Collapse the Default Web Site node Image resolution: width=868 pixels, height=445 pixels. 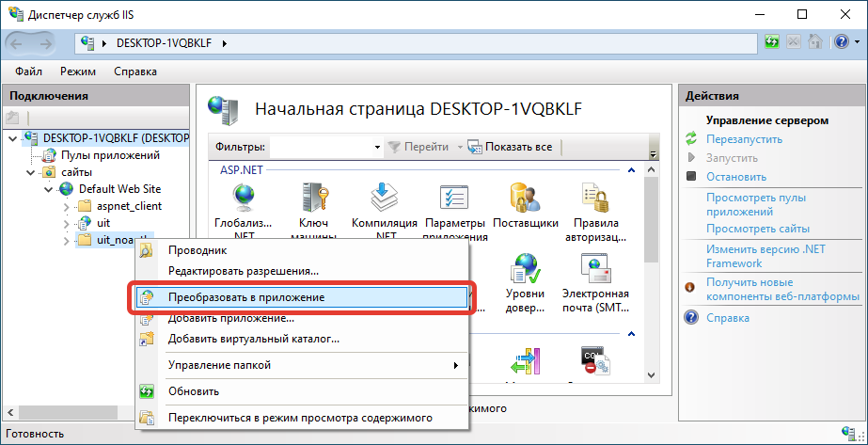pyautogui.click(x=48, y=188)
